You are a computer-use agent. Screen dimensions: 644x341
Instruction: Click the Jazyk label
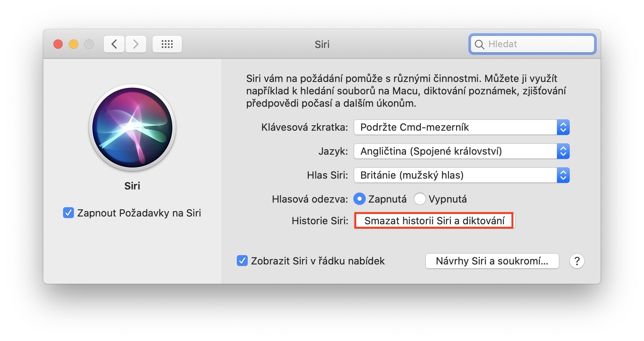[x=333, y=151]
